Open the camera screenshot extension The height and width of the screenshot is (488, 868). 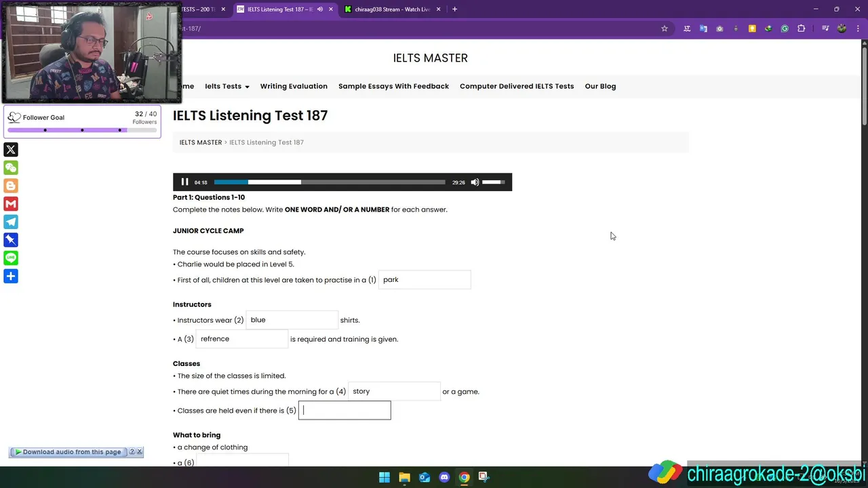point(719,28)
